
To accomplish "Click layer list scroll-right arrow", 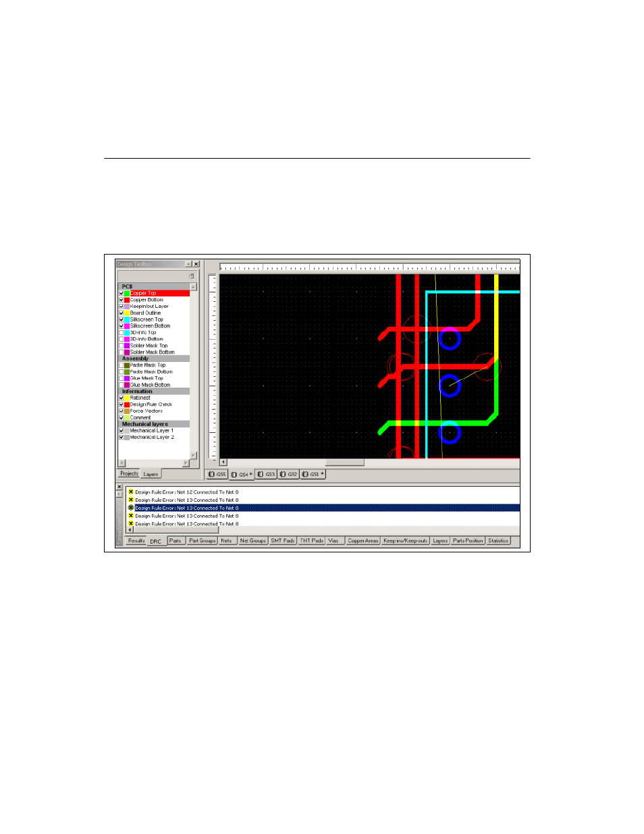I will [186, 463].
